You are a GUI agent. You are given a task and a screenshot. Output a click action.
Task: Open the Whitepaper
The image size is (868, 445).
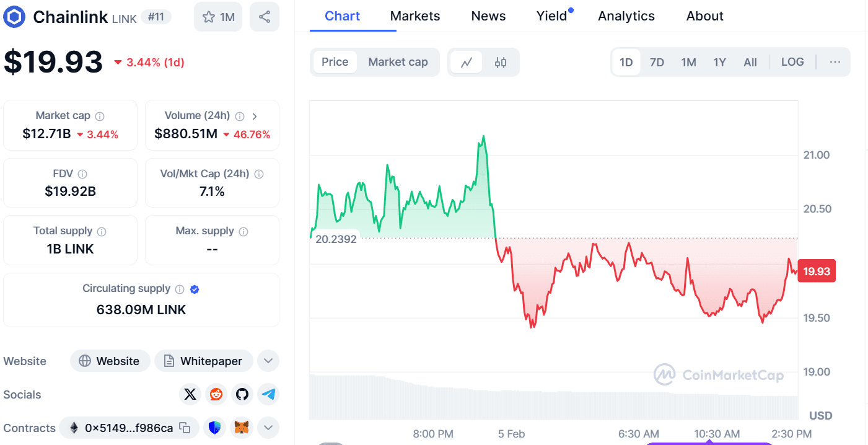click(x=204, y=361)
